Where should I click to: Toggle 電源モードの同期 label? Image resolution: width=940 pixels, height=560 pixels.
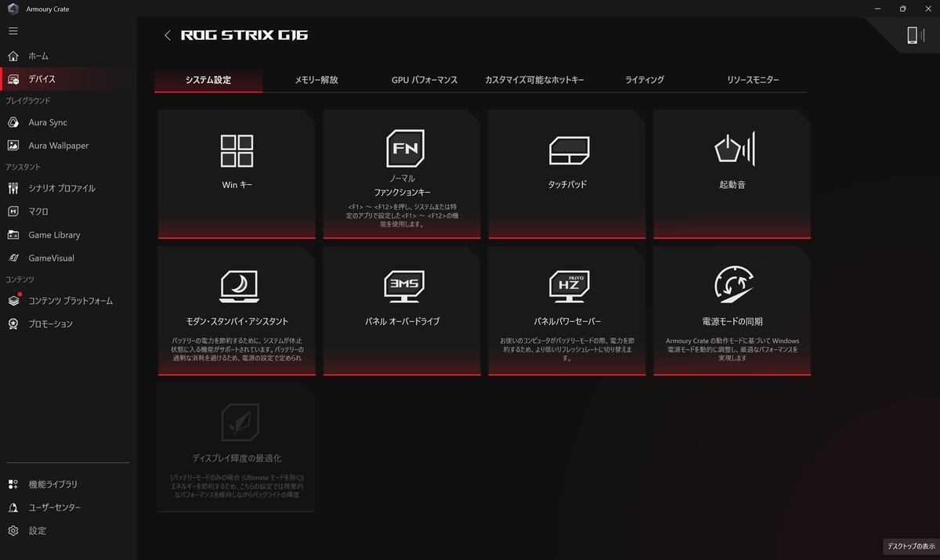click(732, 321)
